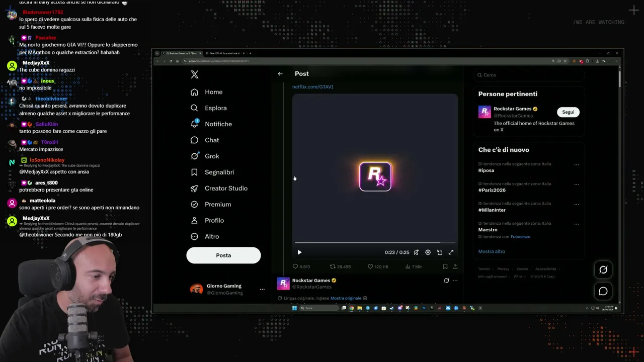Click the Profilo person icon

(x=194, y=221)
